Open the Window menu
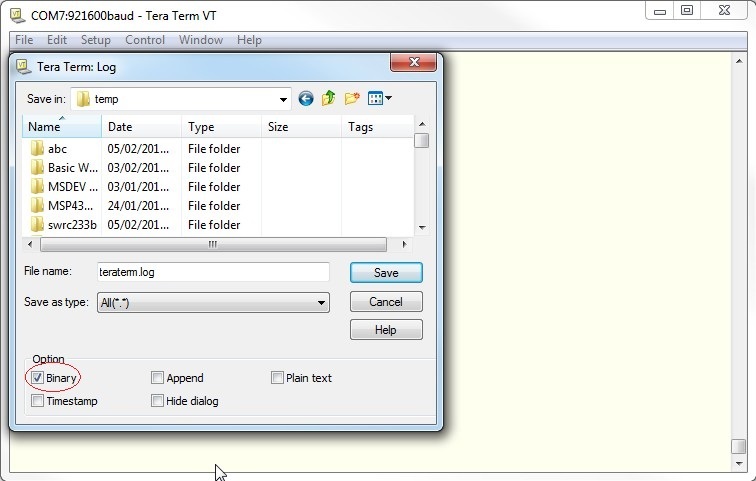 point(201,40)
